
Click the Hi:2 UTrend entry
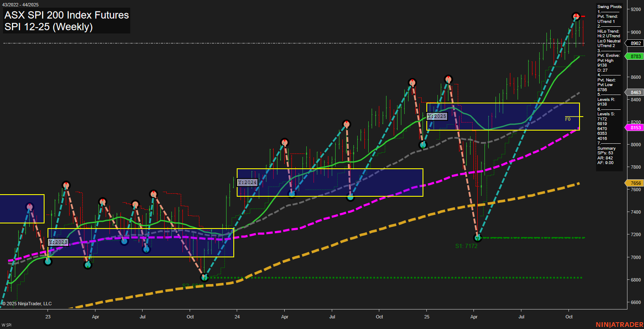[x=608, y=36]
